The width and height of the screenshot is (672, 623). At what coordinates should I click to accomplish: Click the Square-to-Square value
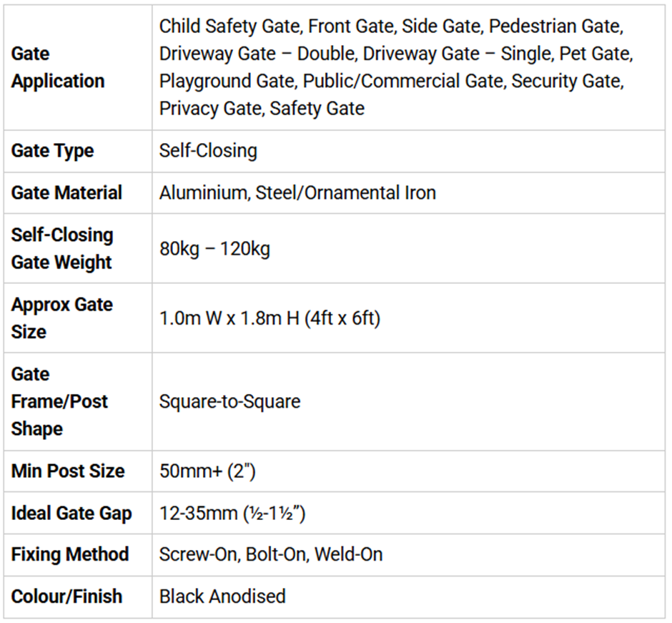[x=229, y=401]
